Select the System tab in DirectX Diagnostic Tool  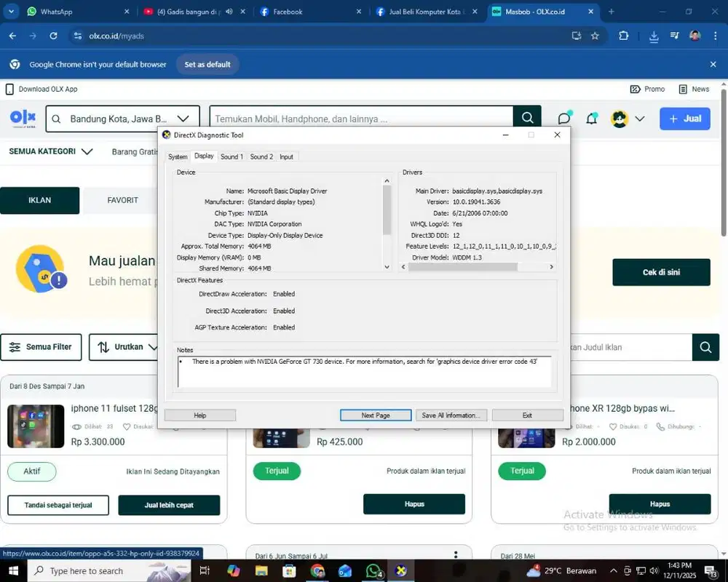pyautogui.click(x=178, y=156)
